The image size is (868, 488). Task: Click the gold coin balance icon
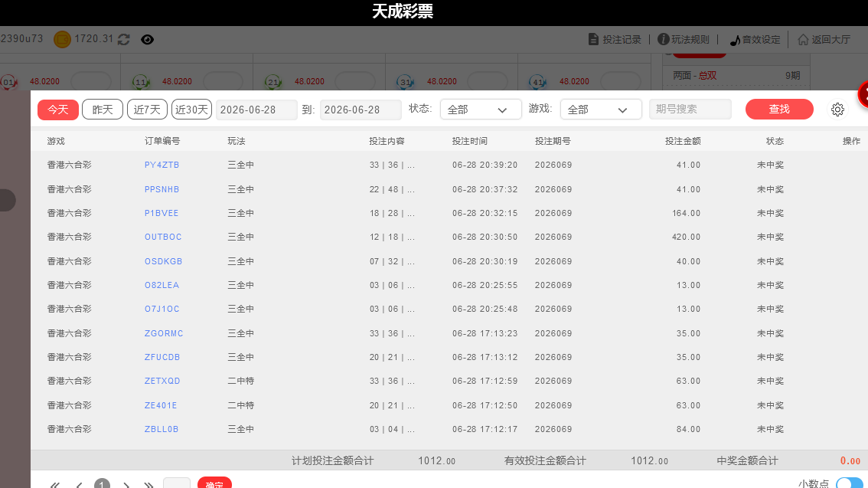(62, 39)
